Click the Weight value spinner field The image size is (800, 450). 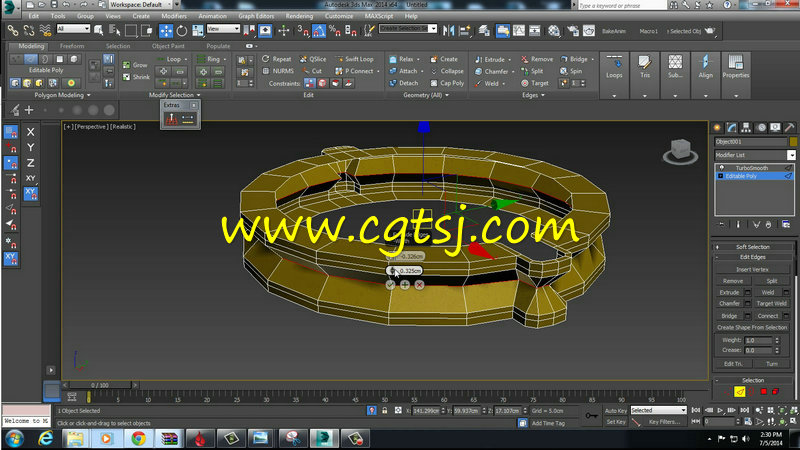click(759, 340)
